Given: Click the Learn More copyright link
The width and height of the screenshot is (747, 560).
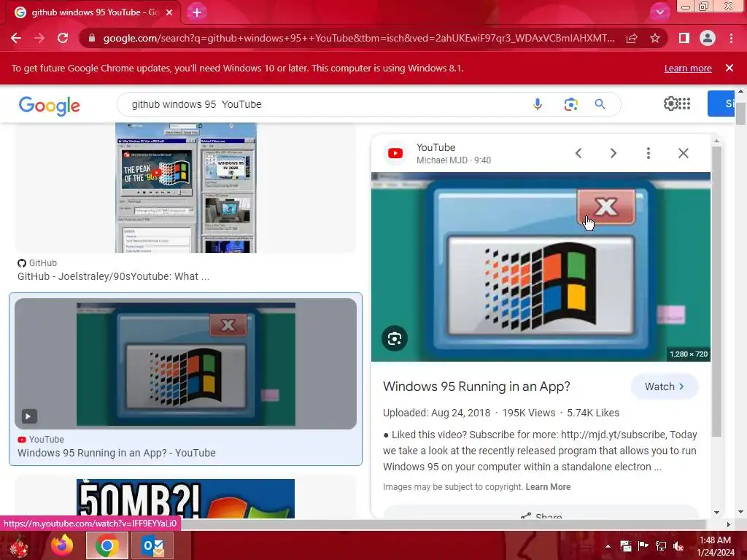Looking at the screenshot, I should click(x=548, y=486).
